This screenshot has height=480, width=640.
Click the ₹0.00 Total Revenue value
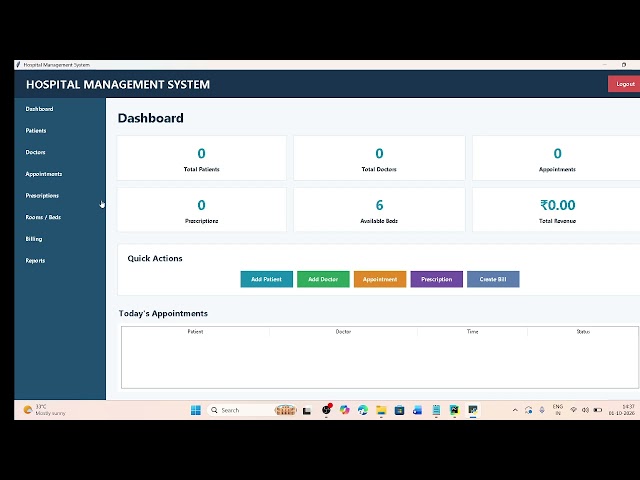click(x=558, y=205)
